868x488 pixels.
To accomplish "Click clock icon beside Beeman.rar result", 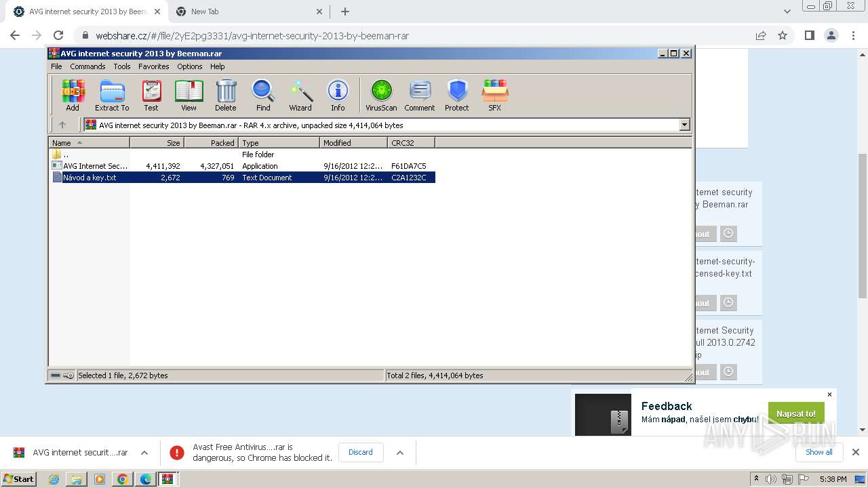I will coord(728,234).
